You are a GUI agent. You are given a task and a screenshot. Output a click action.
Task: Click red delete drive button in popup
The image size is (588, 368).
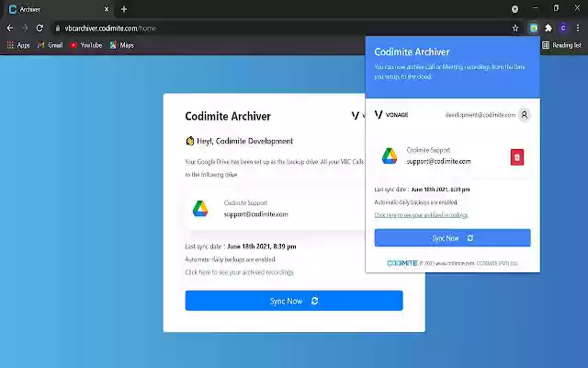coord(516,157)
